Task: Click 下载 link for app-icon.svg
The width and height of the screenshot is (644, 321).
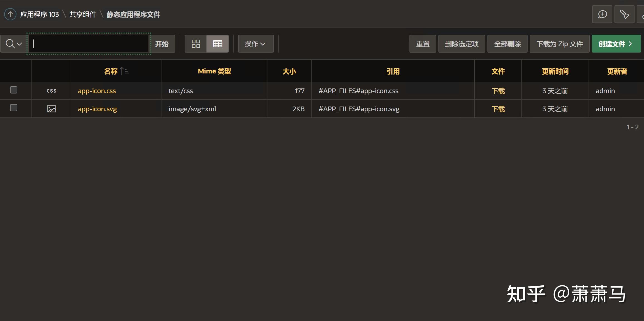Action: (x=498, y=109)
